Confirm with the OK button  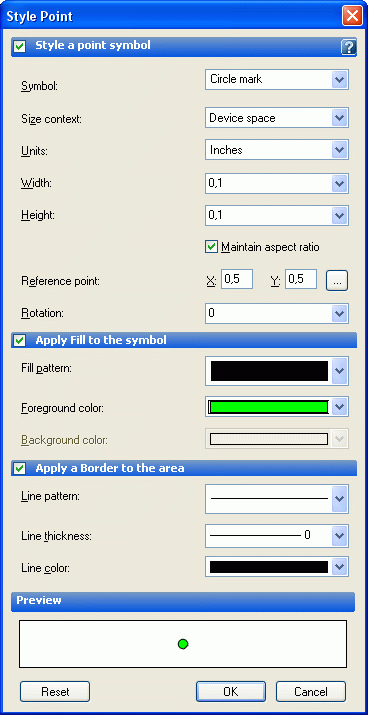(231, 692)
